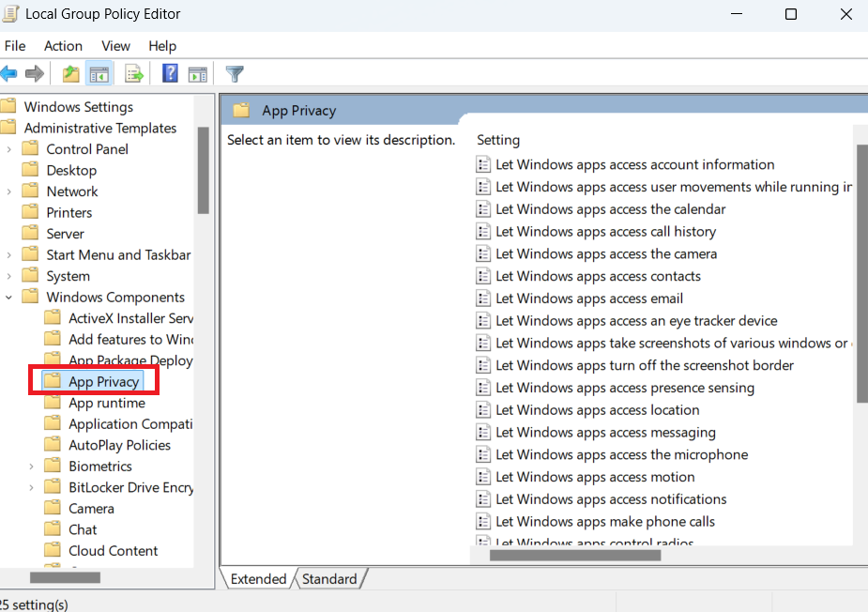This screenshot has height=612, width=868.
Task: Click the Export List toolbar icon
Action: 134,73
